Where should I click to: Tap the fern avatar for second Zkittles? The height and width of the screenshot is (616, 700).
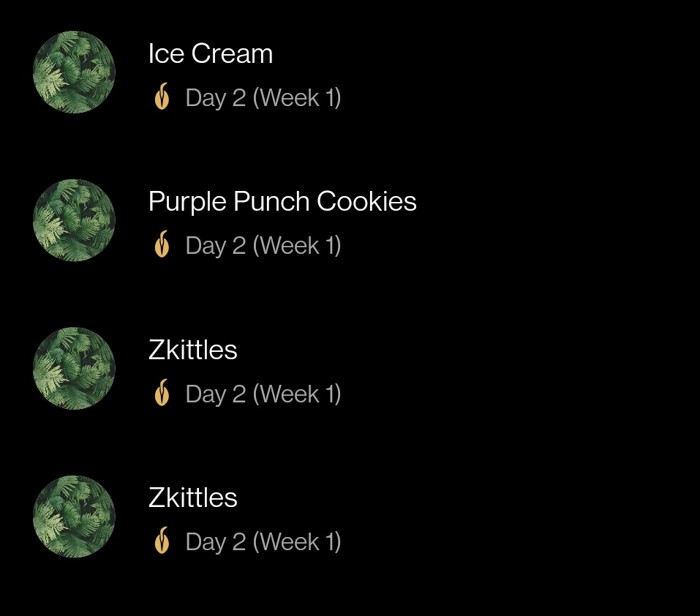[x=74, y=517]
